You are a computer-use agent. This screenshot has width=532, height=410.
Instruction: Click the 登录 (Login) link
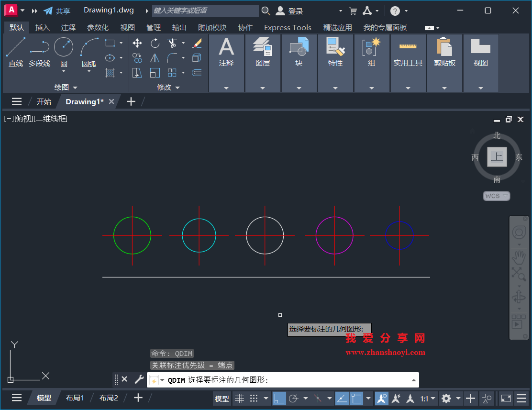pyautogui.click(x=295, y=11)
